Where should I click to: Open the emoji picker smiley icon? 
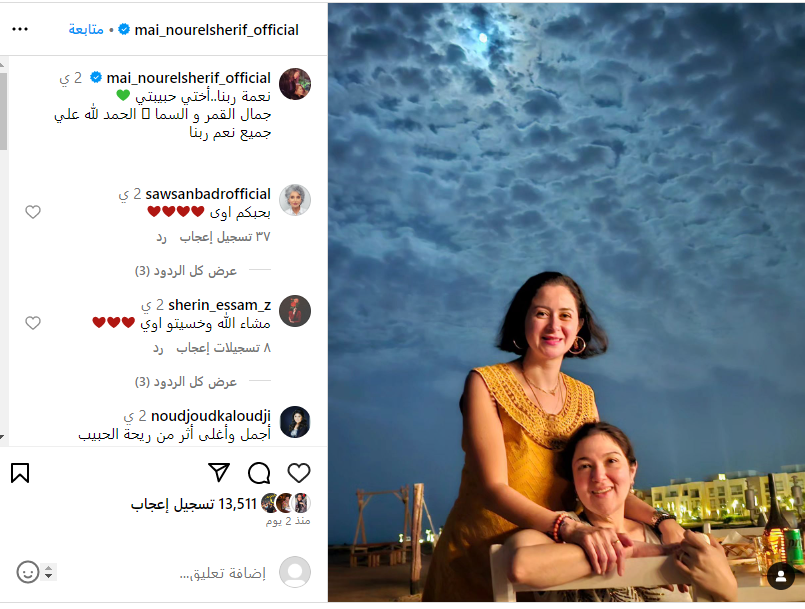pos(28,572)
